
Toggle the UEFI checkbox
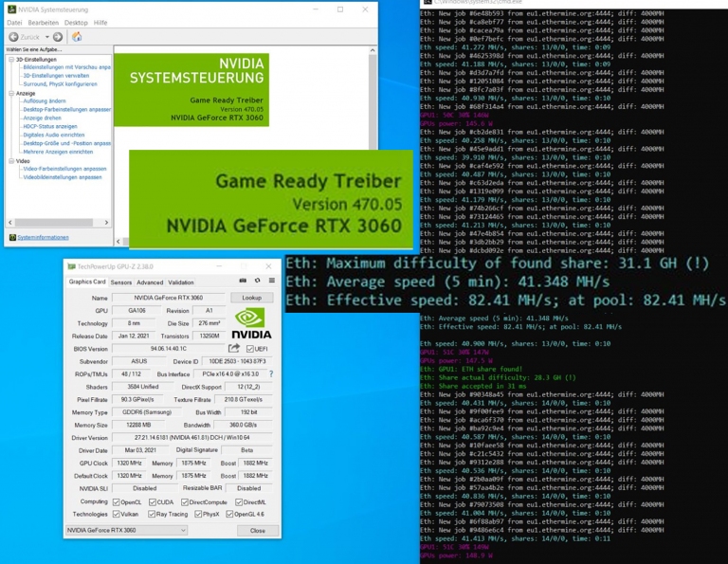pos(250,349)
